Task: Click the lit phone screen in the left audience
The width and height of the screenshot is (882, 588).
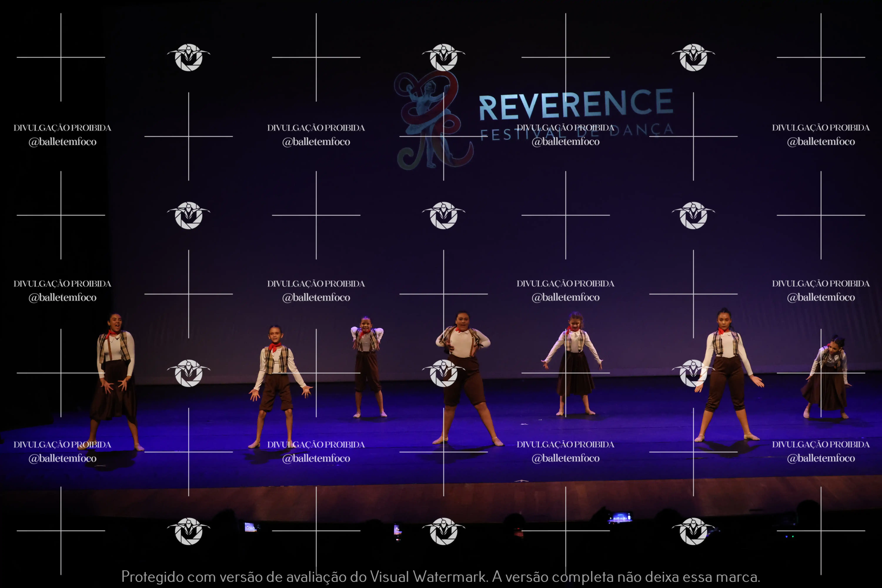Action: coord(250,527)
